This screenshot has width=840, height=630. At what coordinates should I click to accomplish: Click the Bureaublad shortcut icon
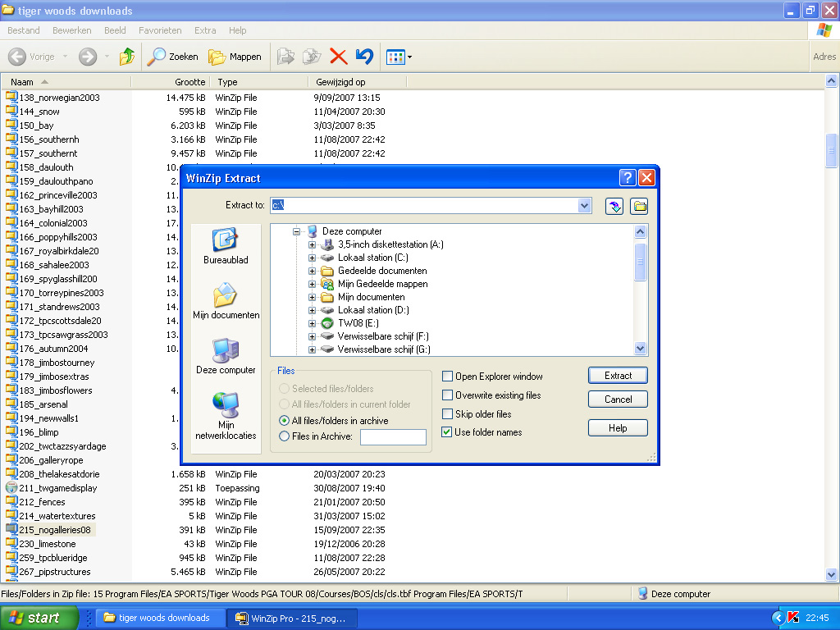pos(225,240)
